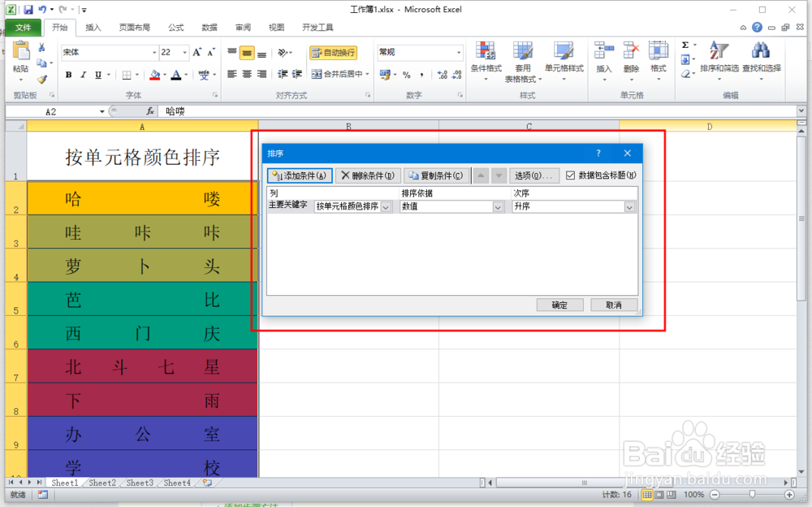812x507 pixels.
Task: Toggle 数据包含标题 checkbox
Action: pos(570,175)
